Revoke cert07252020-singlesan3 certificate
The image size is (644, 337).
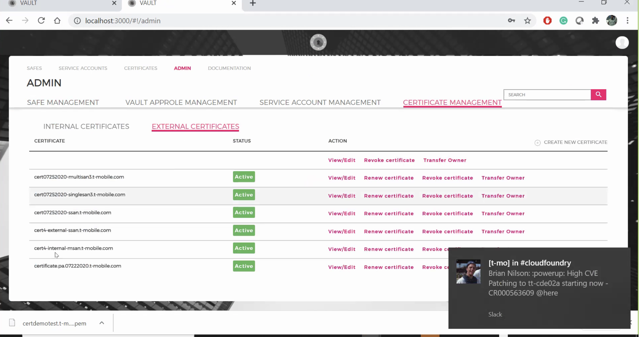(447, 196)
